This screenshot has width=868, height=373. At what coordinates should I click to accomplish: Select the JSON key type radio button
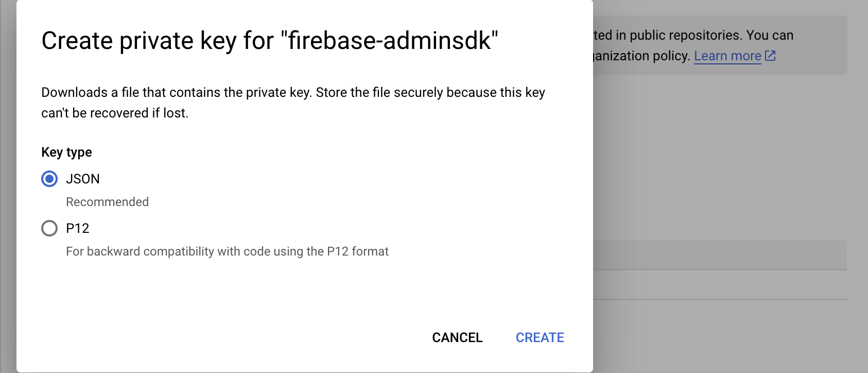point(49,179)
